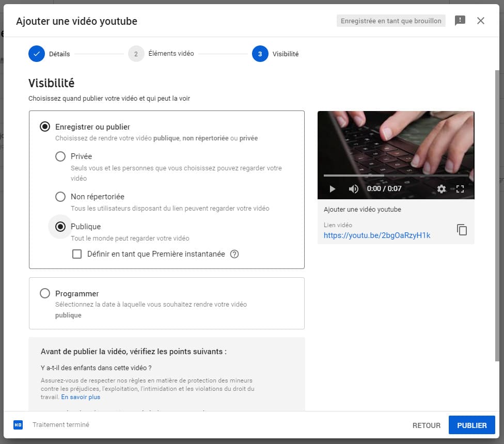Image resolution: width=504 pixels, height=444 pixels.
Task: Mute the preview with the speaker icon
Action: pyautogui.click(x=353, y=189)
